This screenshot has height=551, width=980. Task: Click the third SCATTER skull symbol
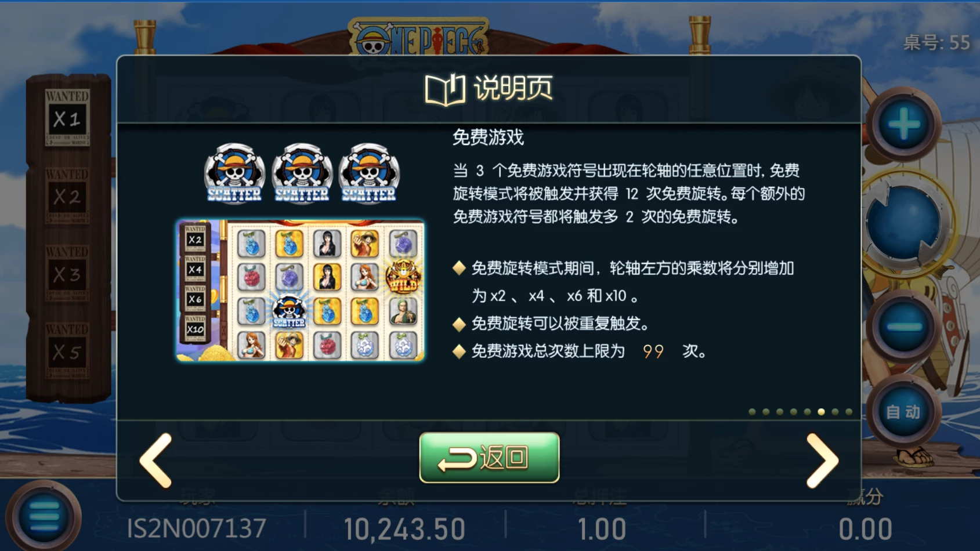pos(369,173)
